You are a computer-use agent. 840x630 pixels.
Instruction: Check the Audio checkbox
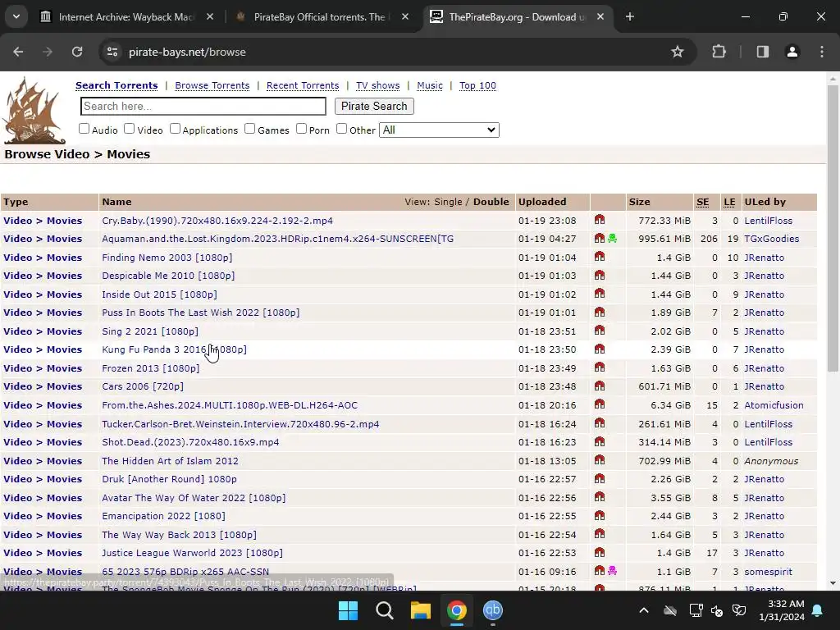[84, 129]
